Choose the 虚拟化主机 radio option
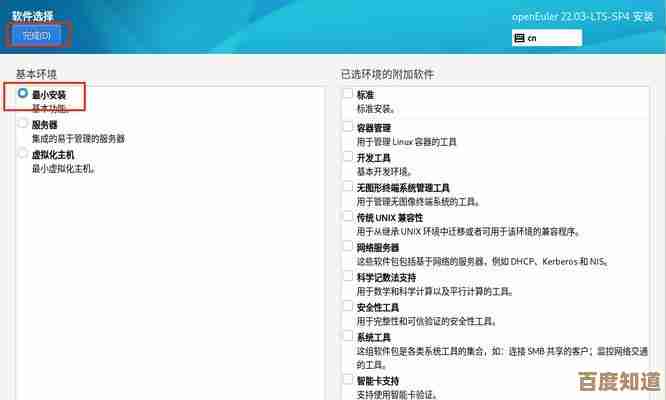Screen dimensions: 666x400 pyautogui.click(x=23, y=153)
